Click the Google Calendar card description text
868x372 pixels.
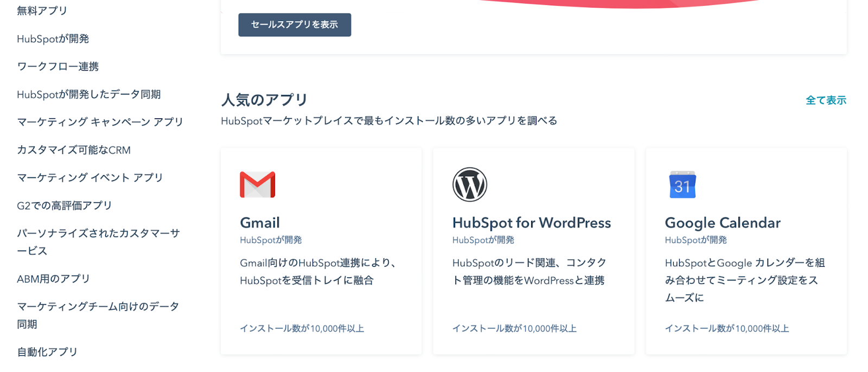pyautogui.click(x=745, y=280)
